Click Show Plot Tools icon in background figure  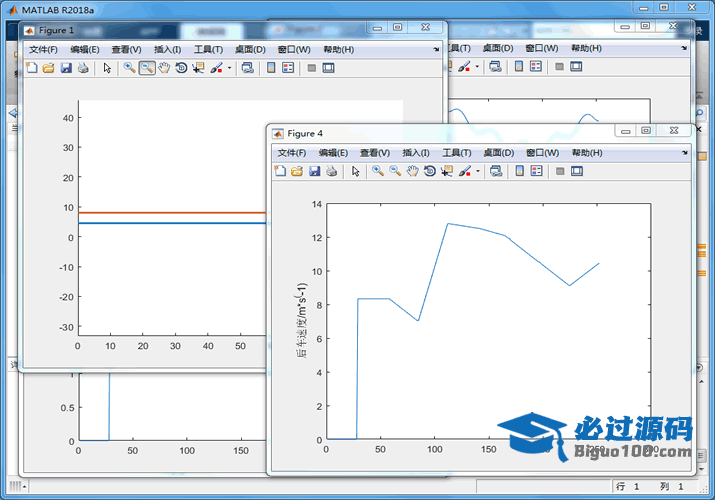576,67
